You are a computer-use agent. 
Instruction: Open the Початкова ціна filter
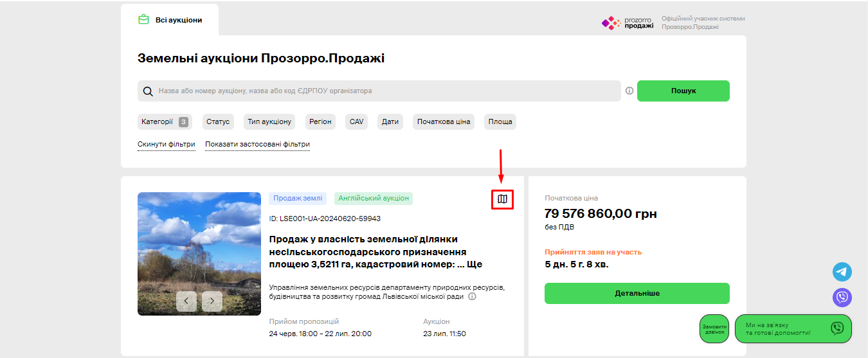pos(443,121)
